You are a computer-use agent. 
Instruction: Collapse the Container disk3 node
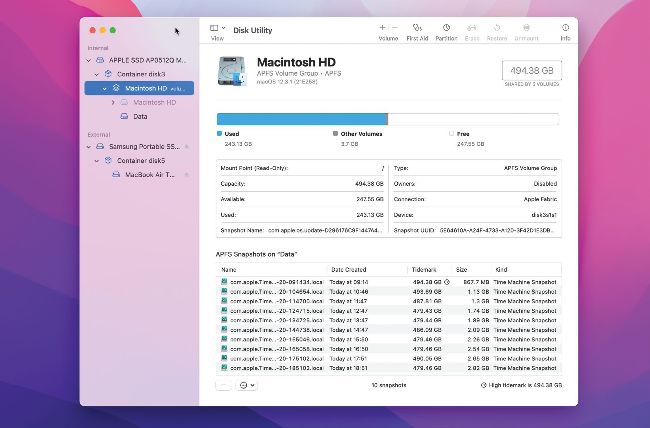(x=96, y=74)
